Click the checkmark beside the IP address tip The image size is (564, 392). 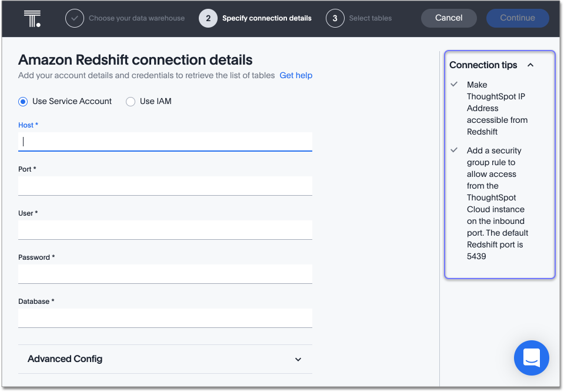(x=453, y=84)
